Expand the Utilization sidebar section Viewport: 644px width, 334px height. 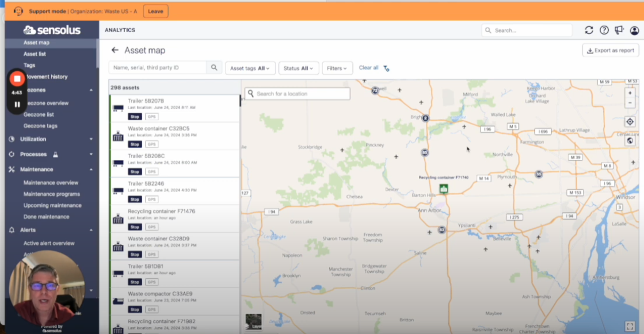[51, 139]
